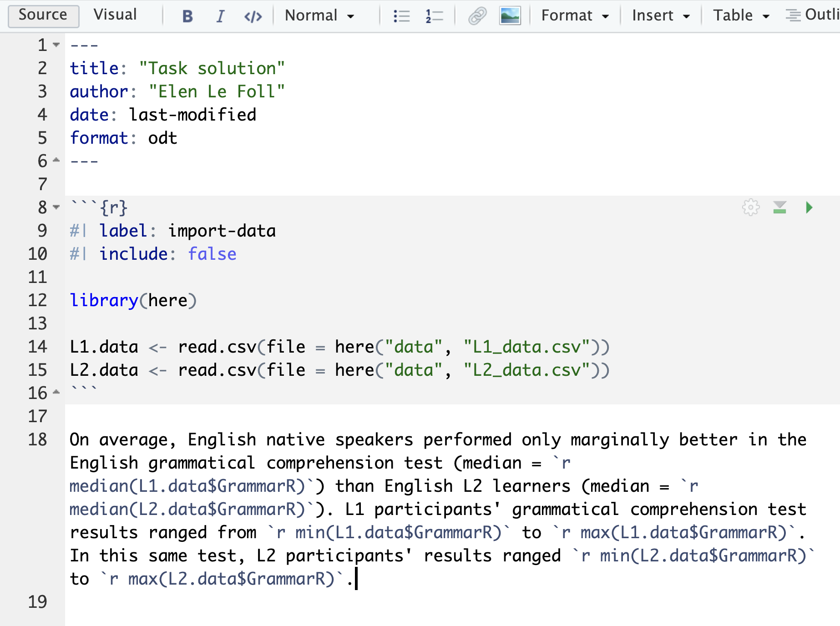The width and height of the screenshot is (840, 626).
Task: Apply italic formatting
Action: pos(220,16)
